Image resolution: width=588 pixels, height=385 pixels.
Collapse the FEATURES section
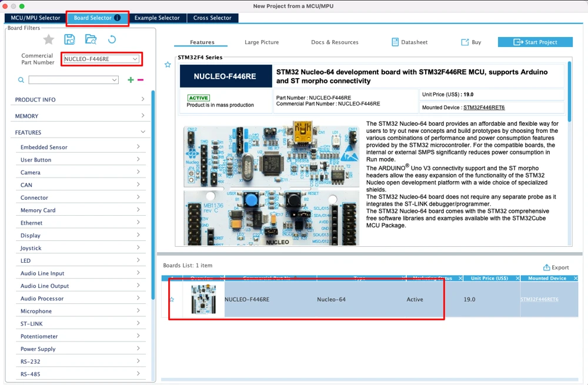click(x=79, y=132)
